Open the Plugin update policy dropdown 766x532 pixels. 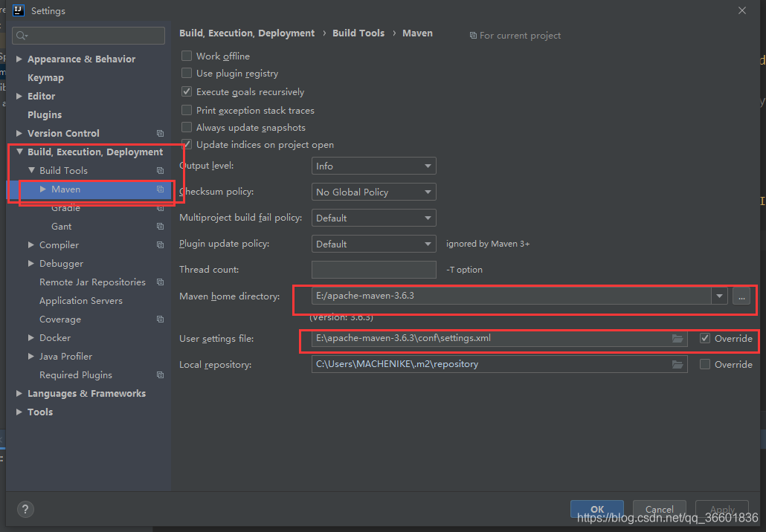[x=374, y=244]
